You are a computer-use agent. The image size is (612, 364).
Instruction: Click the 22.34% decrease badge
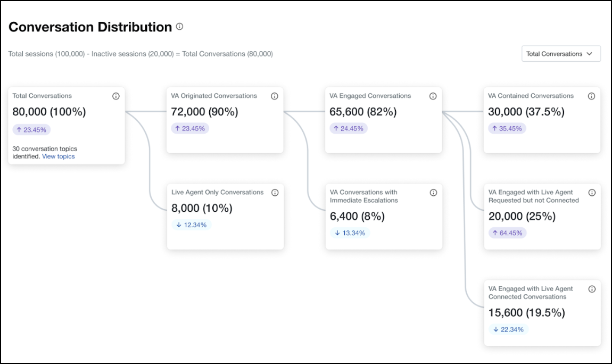tap(509, 329)
